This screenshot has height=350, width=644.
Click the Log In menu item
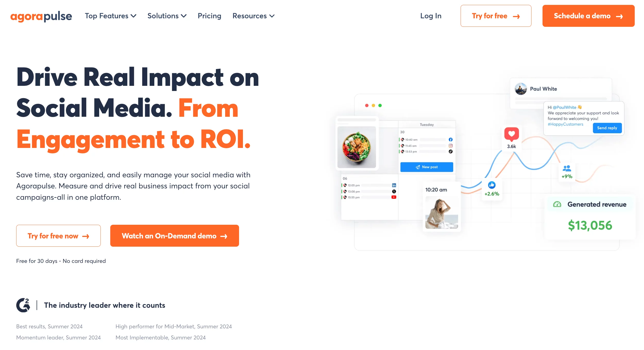coord(431,16)
